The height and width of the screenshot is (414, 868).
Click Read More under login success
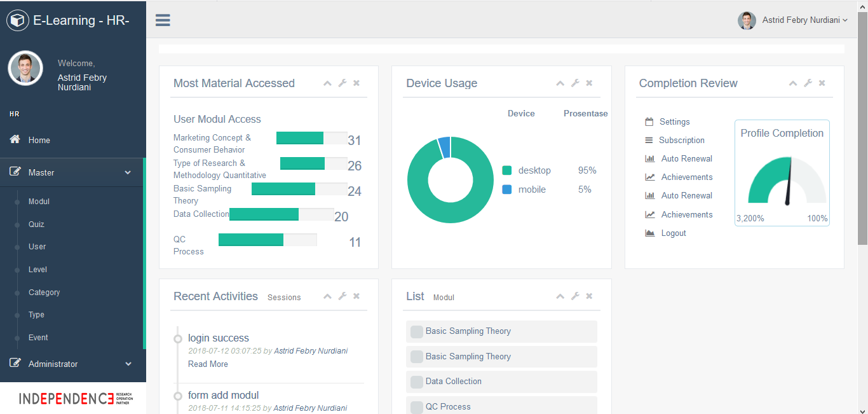tap(208, 364)
